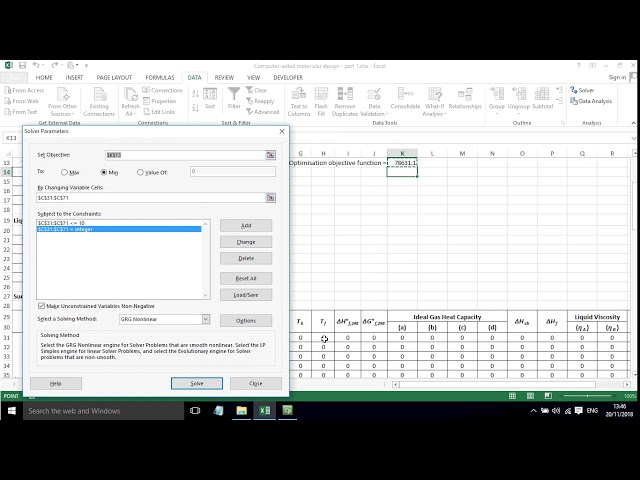This screenshot has width=640, height=480.
Task: Adjust the zoom slider in status bar
Action: [587, 396]
